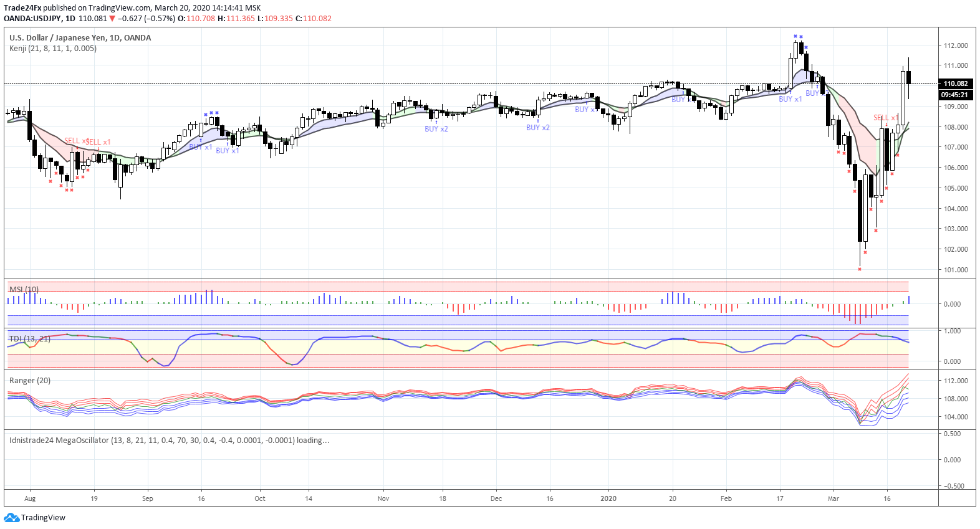Viewport: 980px width, 529px height.
Task: Click the SELL x1 signal in March
Action: click(x=885, y=118)
